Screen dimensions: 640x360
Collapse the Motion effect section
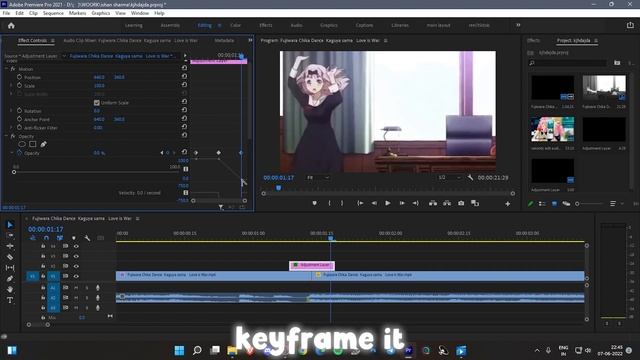tap(6, 69)
